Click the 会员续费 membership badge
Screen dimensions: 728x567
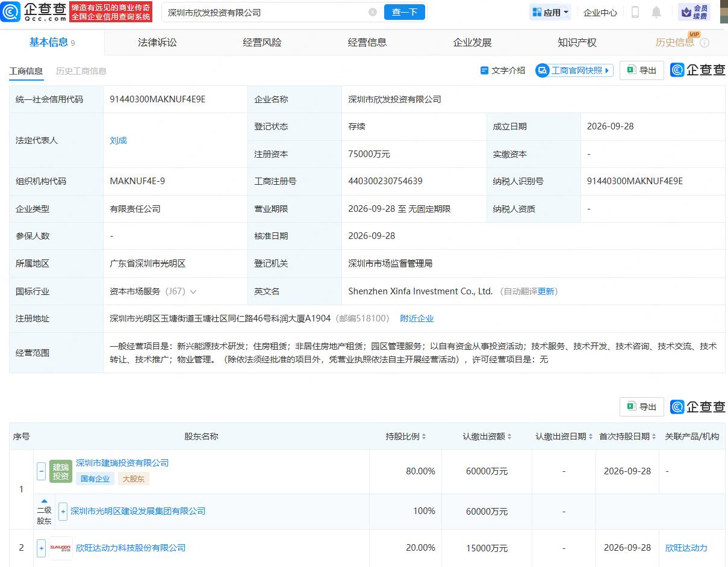tap(694, 12)
